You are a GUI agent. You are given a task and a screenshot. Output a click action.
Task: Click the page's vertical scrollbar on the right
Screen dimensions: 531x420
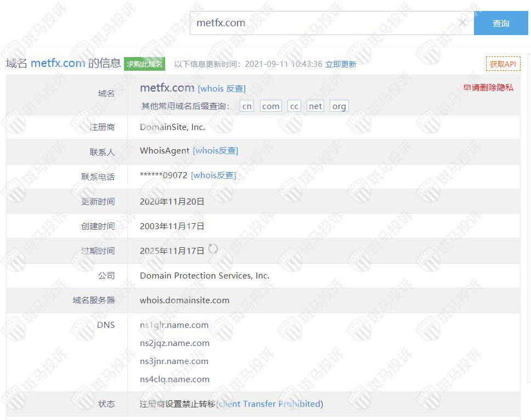pyautogui.click(x=529, y=219)
